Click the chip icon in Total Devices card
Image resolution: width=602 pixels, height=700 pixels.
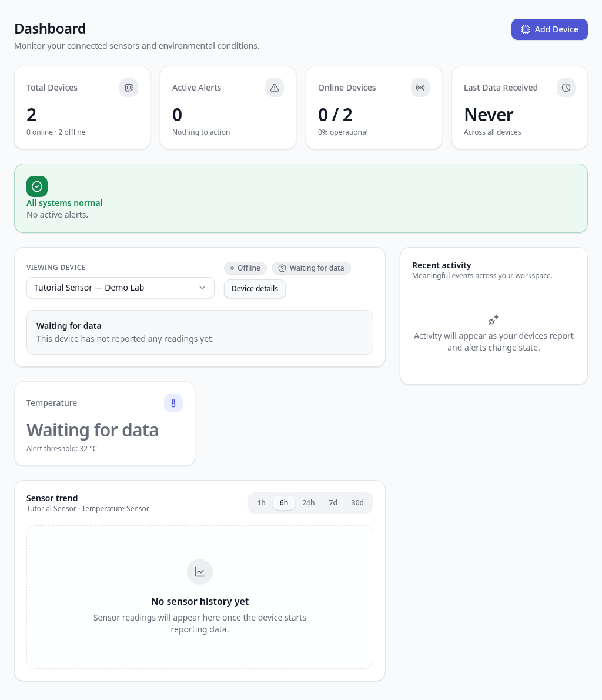pyautogui.click(x=129, y=88)
